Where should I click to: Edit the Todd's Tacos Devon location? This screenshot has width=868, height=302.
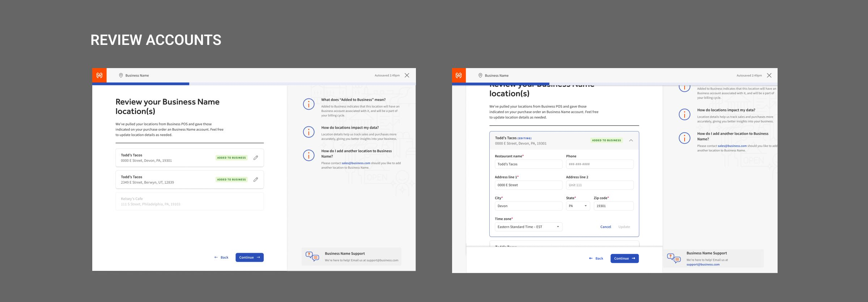pos(255,158)
